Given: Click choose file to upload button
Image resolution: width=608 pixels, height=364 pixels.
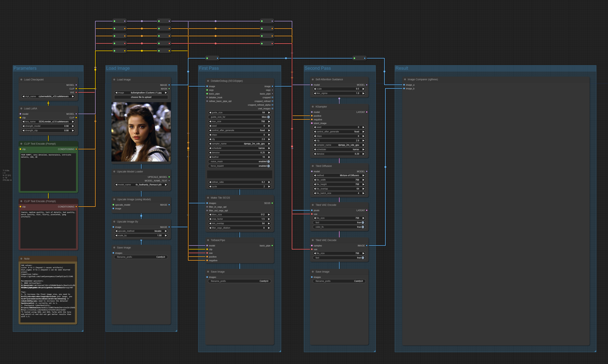Looking at the screenshot, I should tap(141, 97).
